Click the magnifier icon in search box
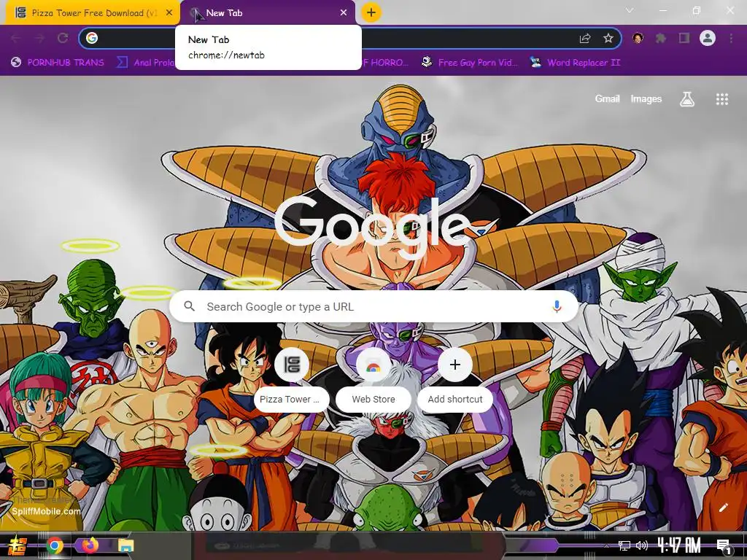 click(189, 306)
